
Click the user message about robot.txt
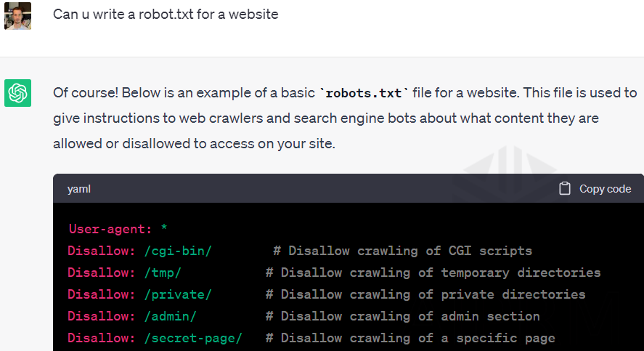point(166,15)
